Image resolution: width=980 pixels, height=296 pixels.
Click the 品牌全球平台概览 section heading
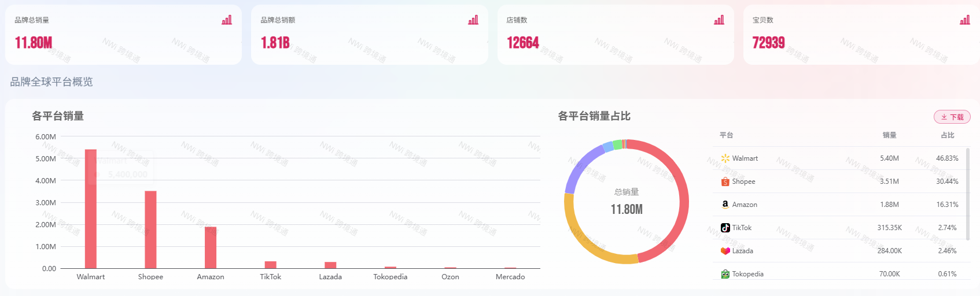click(51, 82)
